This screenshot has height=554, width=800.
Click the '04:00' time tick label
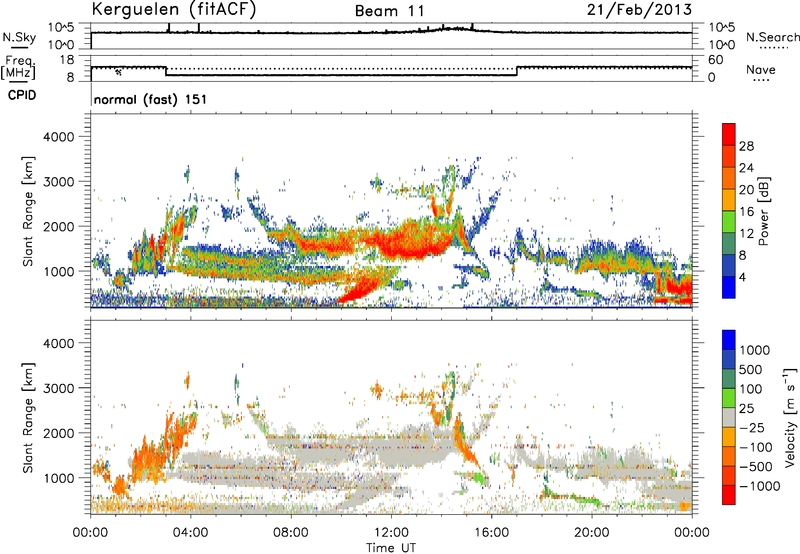pyautogui.click(x=190, y=533)
